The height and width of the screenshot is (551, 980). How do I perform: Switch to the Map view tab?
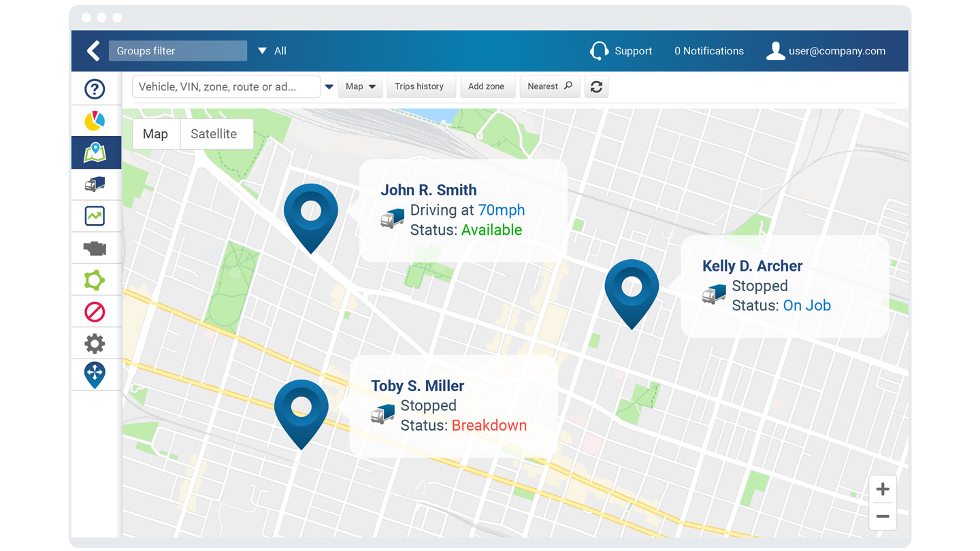155,134
